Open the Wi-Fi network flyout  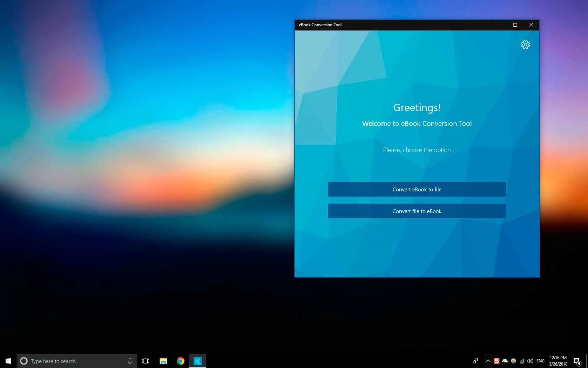[522, 361]
